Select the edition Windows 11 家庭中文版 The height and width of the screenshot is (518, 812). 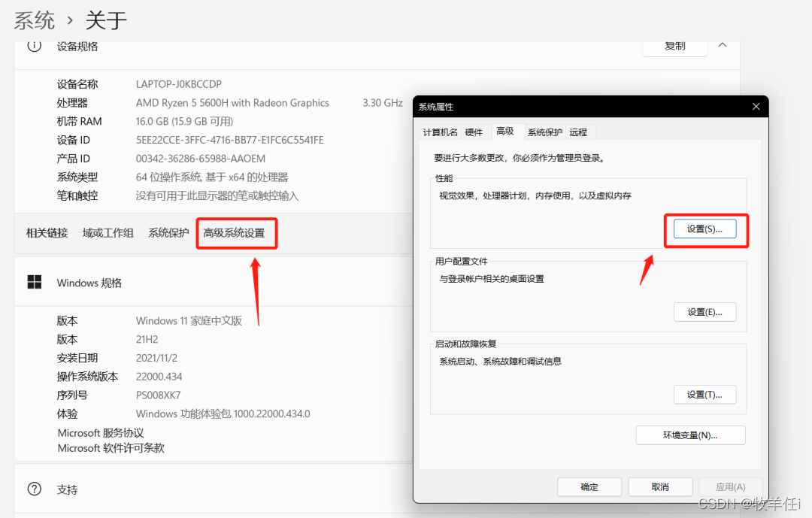189,320
